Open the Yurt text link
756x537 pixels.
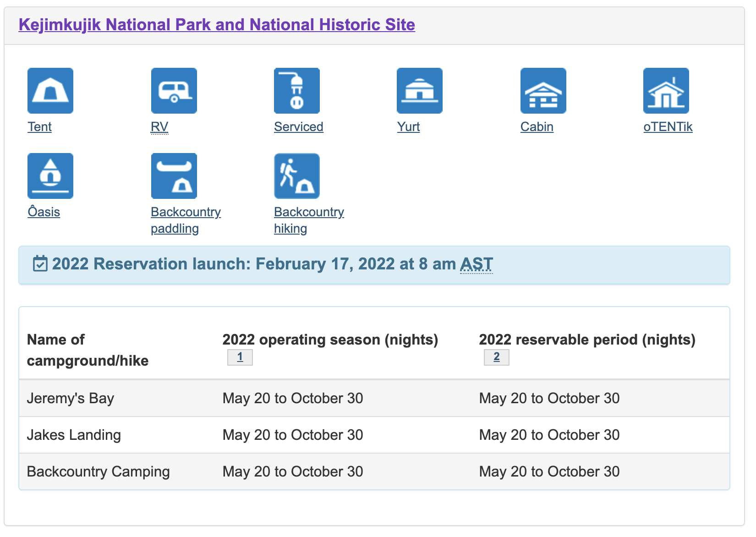click(x=408, y=127)
